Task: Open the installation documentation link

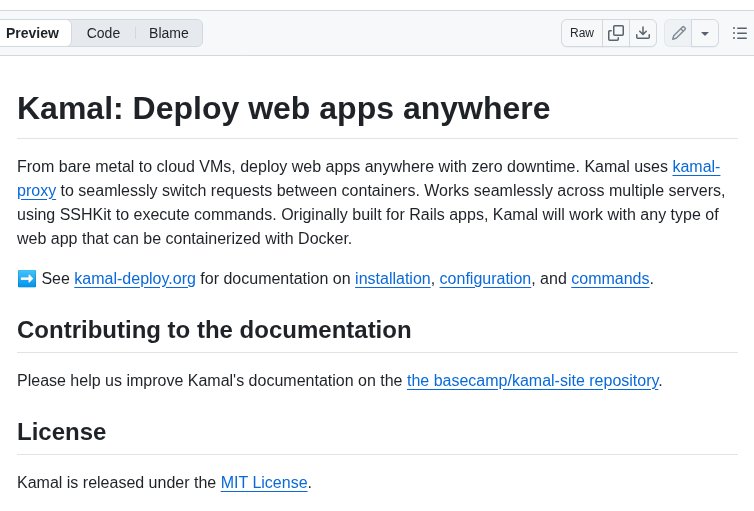Action: coord(392,278)
